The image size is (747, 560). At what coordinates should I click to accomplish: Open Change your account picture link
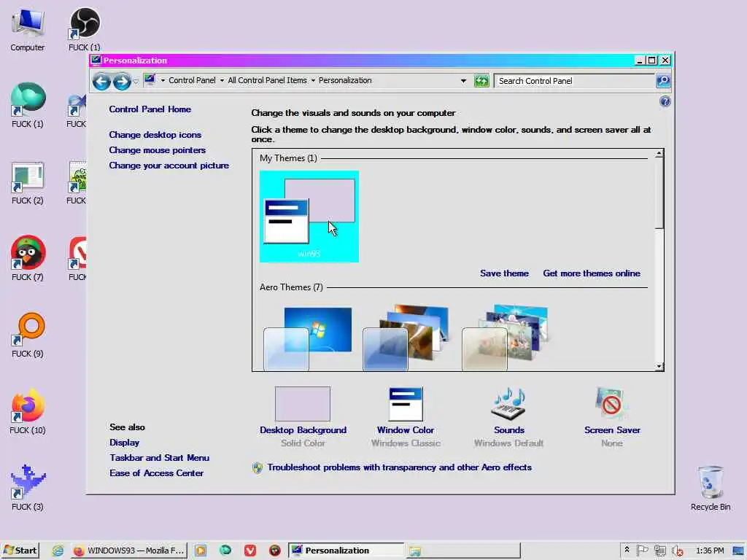[169, 166]
